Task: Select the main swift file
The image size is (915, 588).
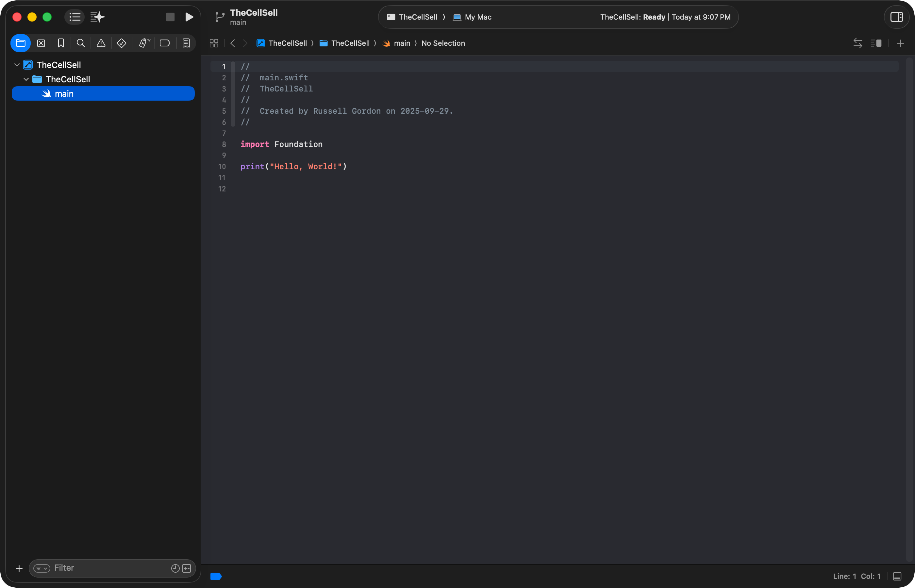Action: coord(64,93)
